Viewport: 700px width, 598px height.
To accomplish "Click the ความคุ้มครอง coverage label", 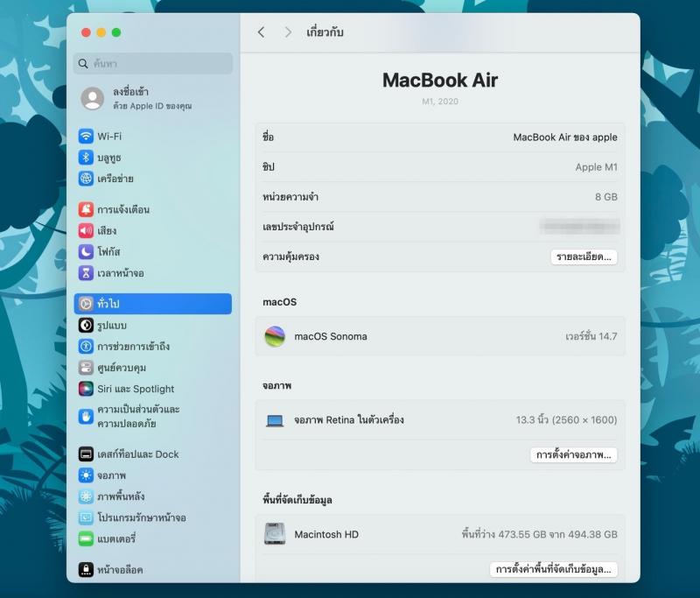I will point(290,257).
